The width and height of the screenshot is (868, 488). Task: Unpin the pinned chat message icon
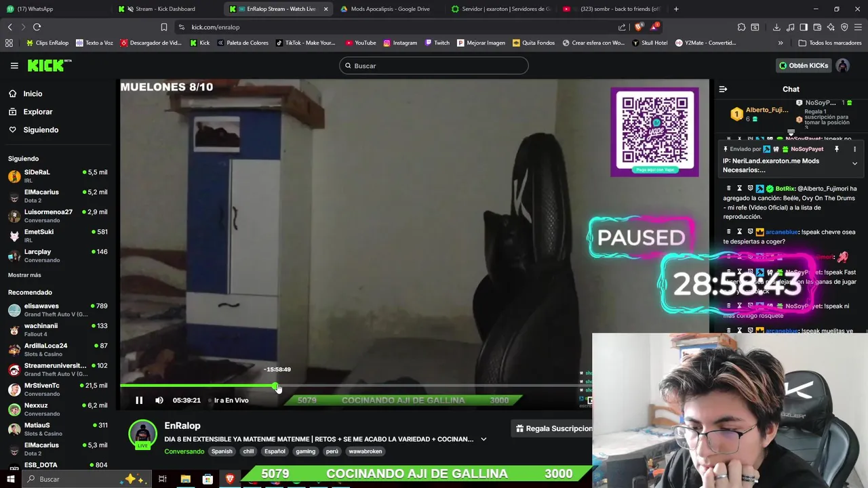tap(837, 149)
